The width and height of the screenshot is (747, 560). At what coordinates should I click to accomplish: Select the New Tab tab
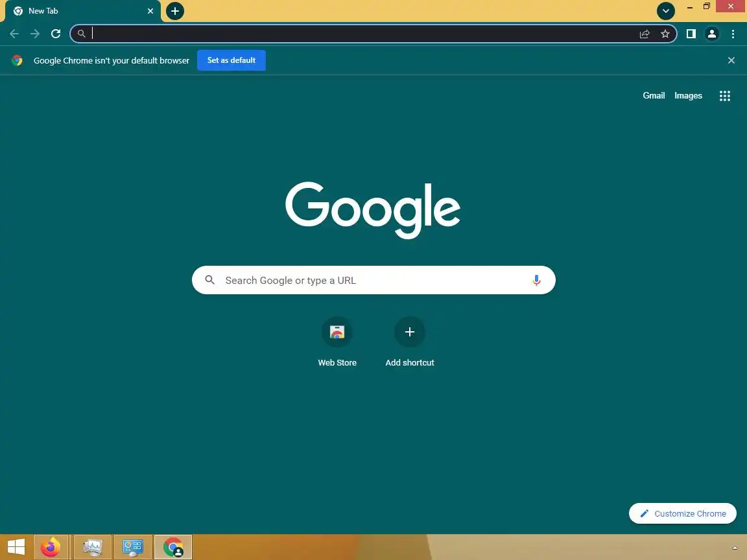point(84,11)
